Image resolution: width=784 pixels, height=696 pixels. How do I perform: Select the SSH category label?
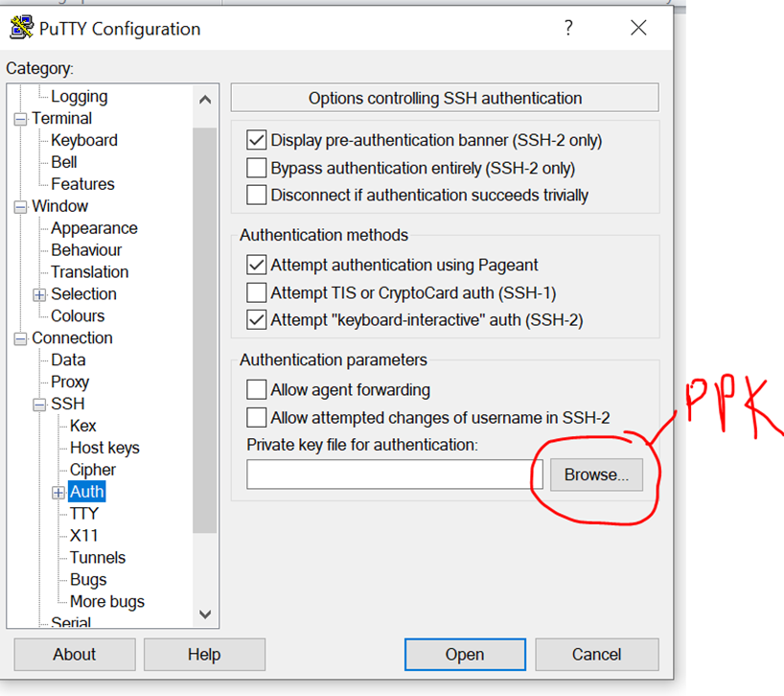(x=67, y=404)
